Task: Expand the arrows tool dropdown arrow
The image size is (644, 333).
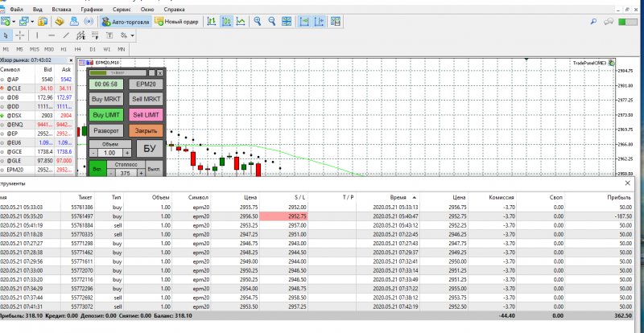Action: point(132,35)
